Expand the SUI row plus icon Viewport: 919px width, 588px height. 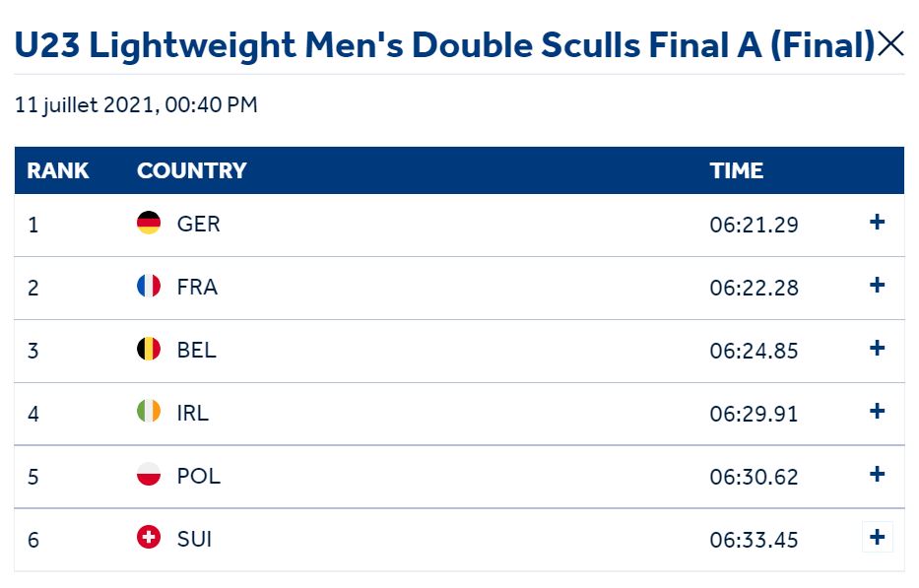point(877,538)
